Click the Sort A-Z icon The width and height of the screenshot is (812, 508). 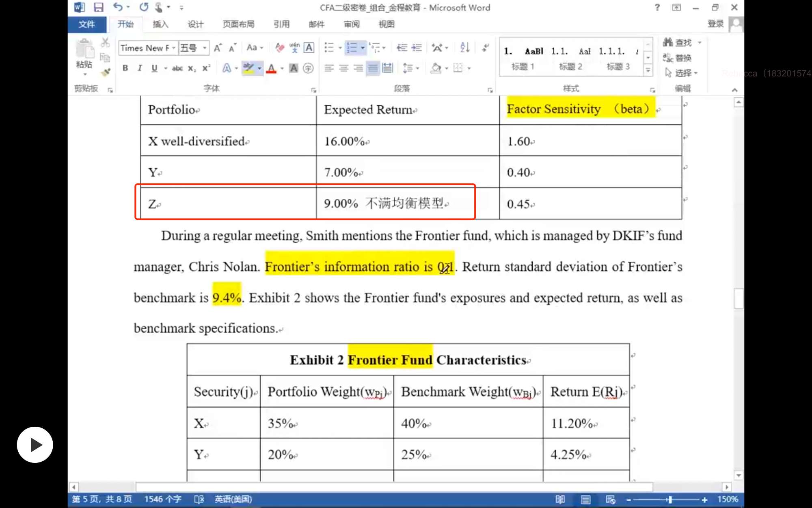[465, 48]
